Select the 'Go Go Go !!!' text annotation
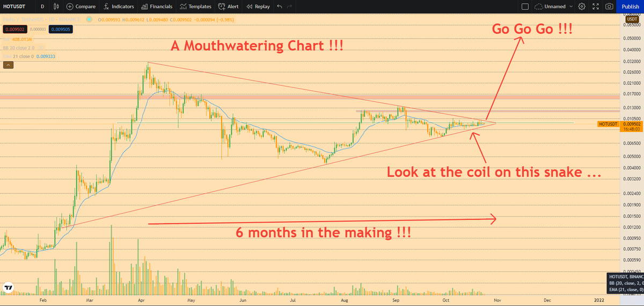The height and width of the screenshot is (306, 644). 532,29
